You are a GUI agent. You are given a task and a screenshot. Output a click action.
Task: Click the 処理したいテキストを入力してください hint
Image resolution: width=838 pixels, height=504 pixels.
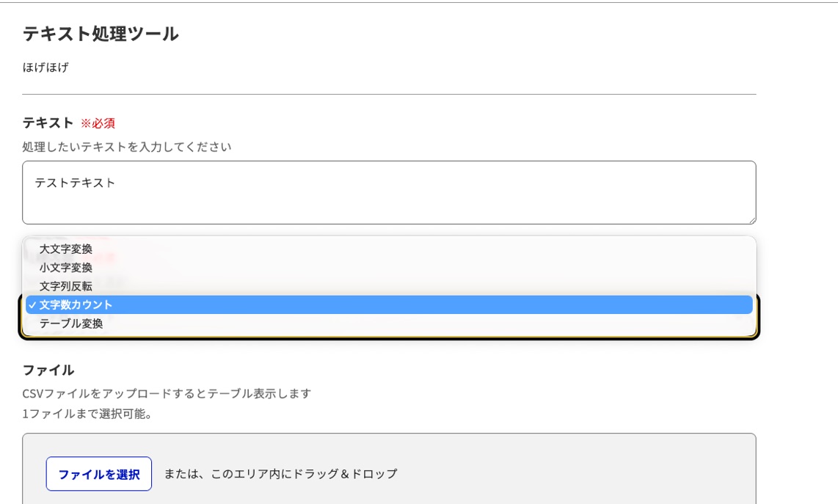(x=127, y=147)
